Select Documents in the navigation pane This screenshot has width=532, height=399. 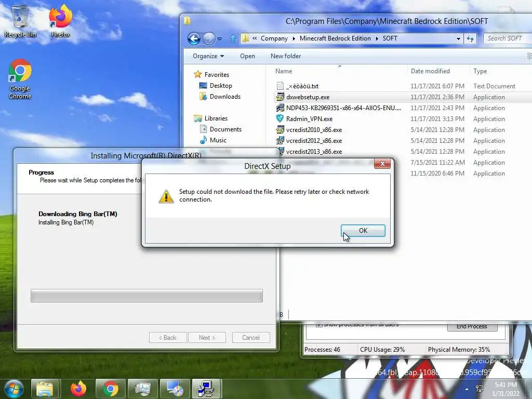[225, 129]
